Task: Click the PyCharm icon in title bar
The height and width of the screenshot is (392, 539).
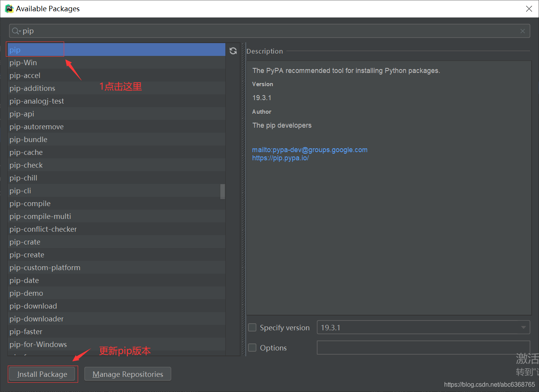Action: 9,9
